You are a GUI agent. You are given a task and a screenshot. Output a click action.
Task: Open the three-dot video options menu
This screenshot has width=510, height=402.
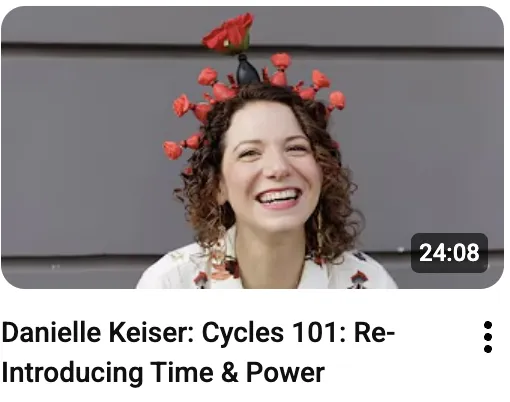pos(488,337)
